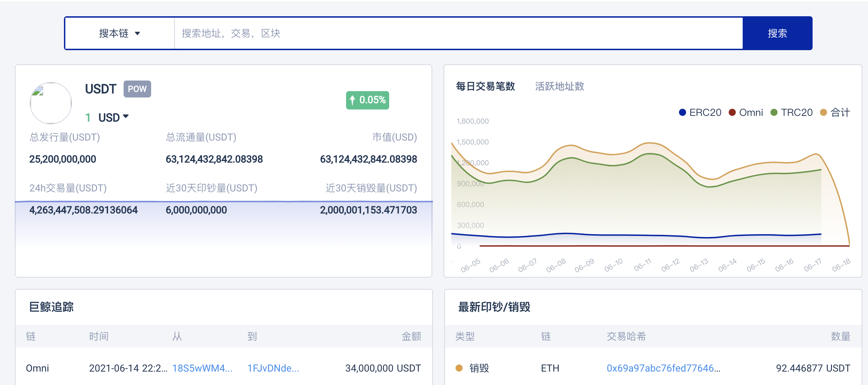This screenshot has width=868, height=385.
Task: Click the orange 销毁 type dot icon
Action: [459, 368]
